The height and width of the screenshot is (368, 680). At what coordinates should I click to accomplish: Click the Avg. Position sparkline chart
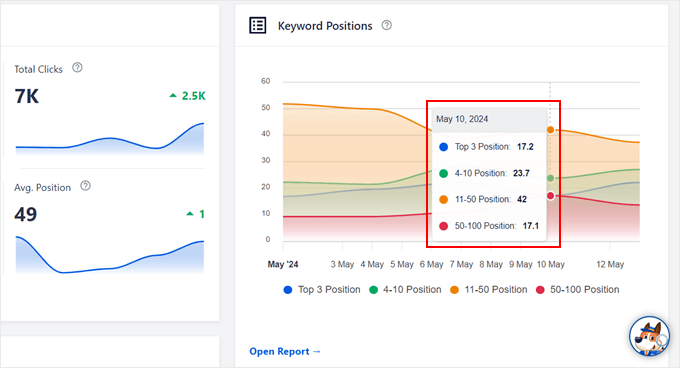pyautogui.click(x=110, y=255)
